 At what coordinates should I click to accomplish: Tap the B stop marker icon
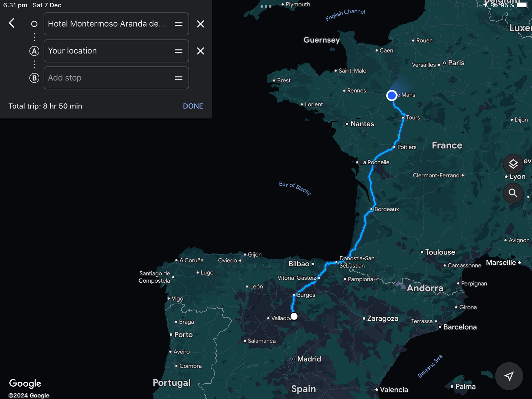click(x=34, y=78)
